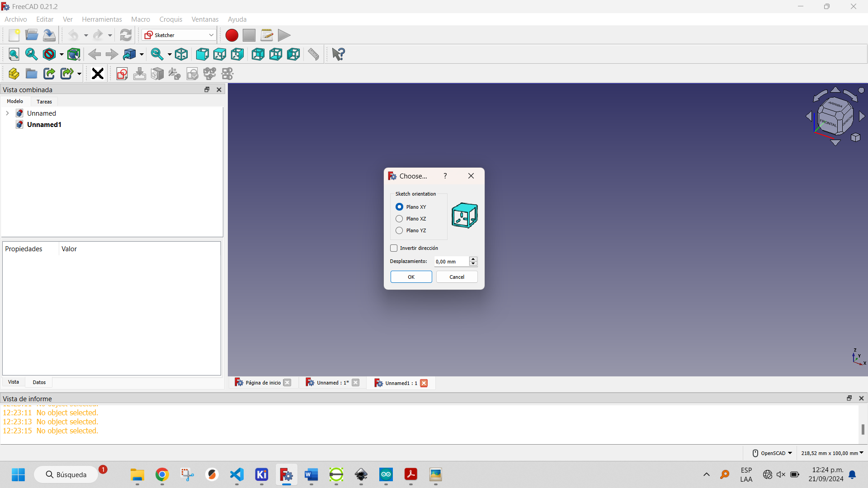Open OpenSCAD navigation style dropdown
The height and width of the screenshot is (488, 868).
(772, 453)
